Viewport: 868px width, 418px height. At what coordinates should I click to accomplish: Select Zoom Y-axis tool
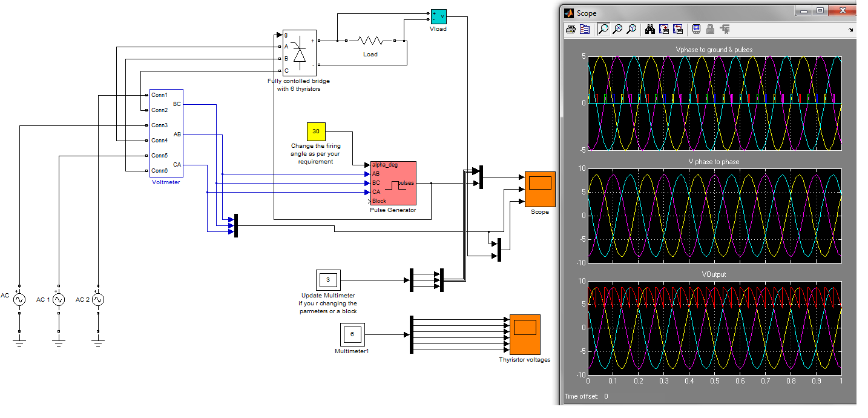(631, 28)
